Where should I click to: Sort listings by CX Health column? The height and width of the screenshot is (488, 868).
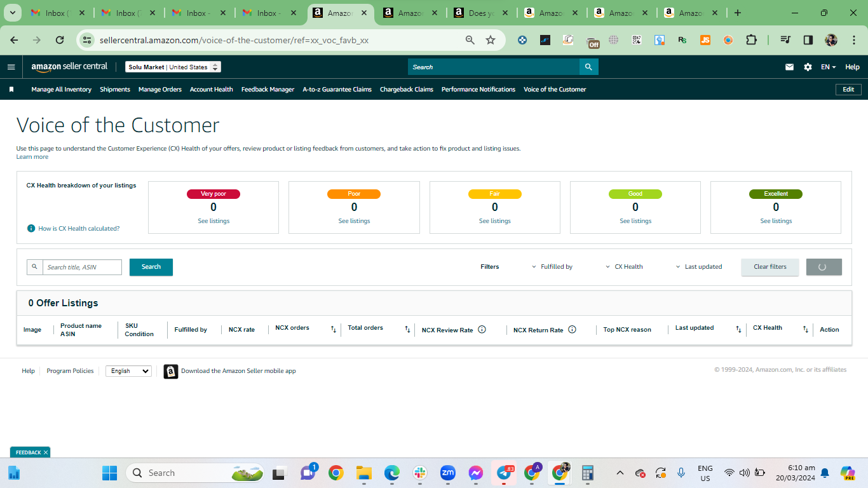pos(806,329)
